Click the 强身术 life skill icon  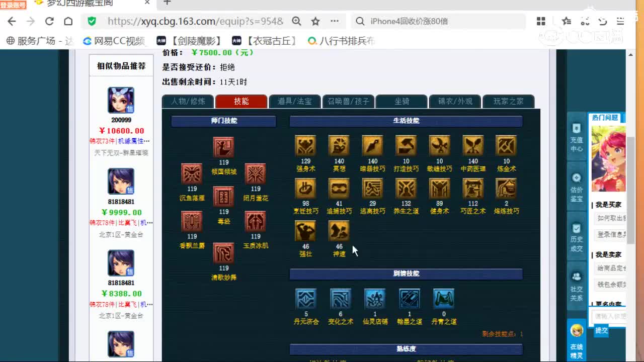305,146
